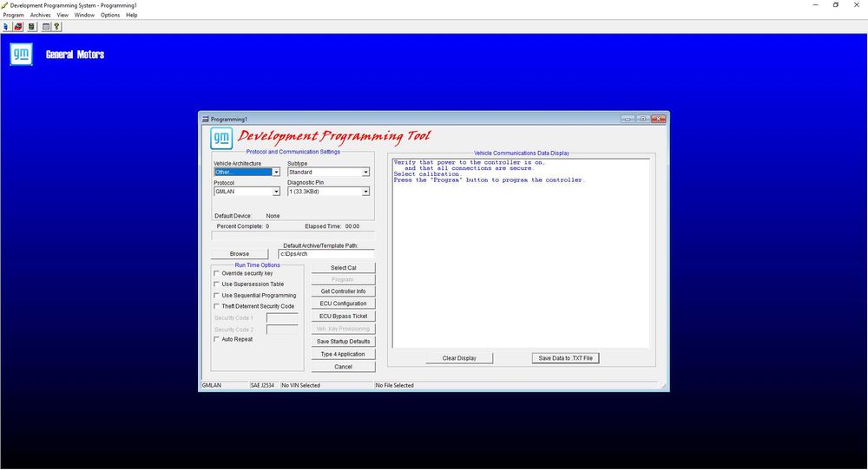
Task: Enable Theft Deterrent Security Code
Action: [x=216, y=306]
